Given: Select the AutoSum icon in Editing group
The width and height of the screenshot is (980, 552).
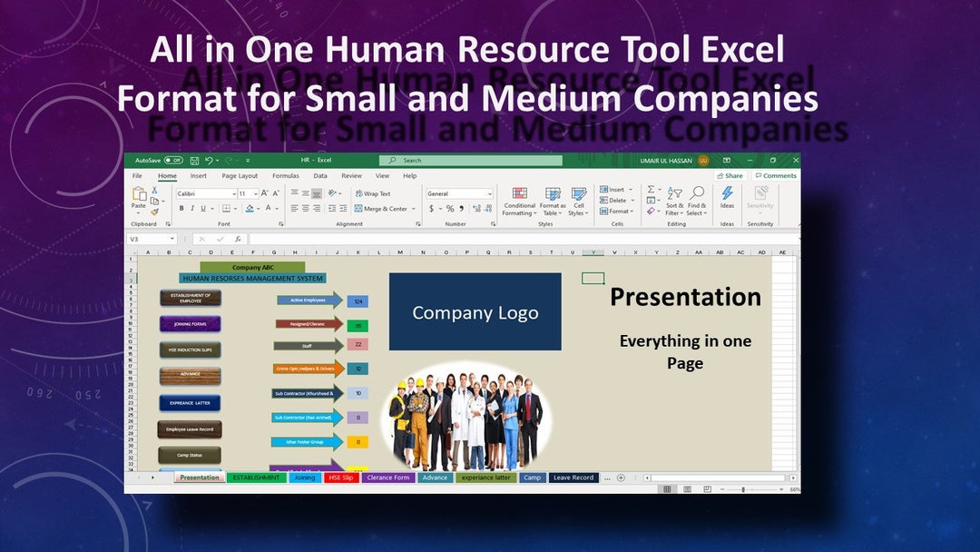Looking at the screenshot, I should pyautogui.click(x=651, y=189).
